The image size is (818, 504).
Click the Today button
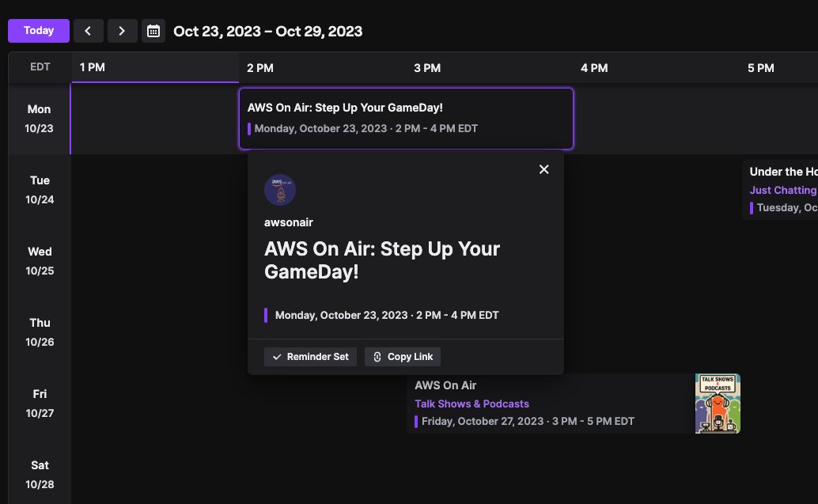point(39,31)
